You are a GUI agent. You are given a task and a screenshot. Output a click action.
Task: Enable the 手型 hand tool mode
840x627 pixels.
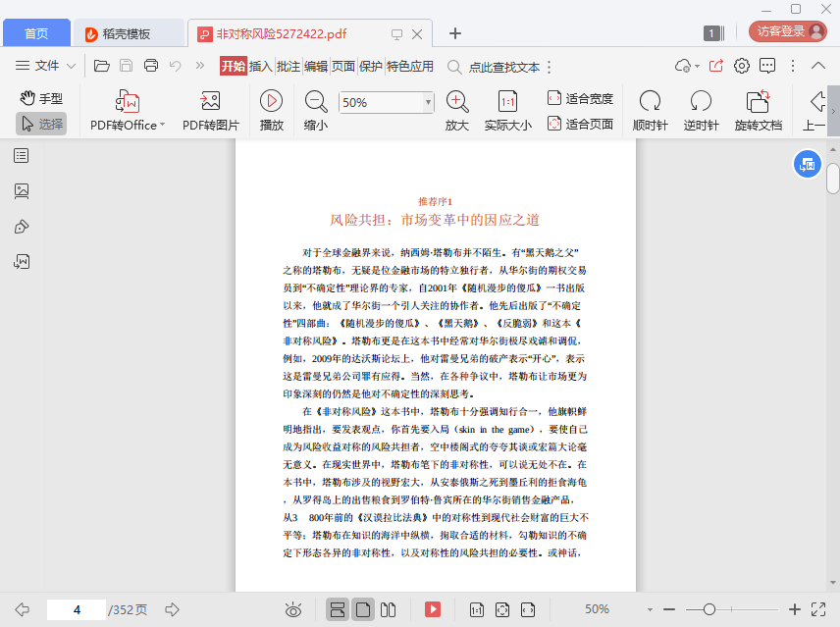(41, 98)
